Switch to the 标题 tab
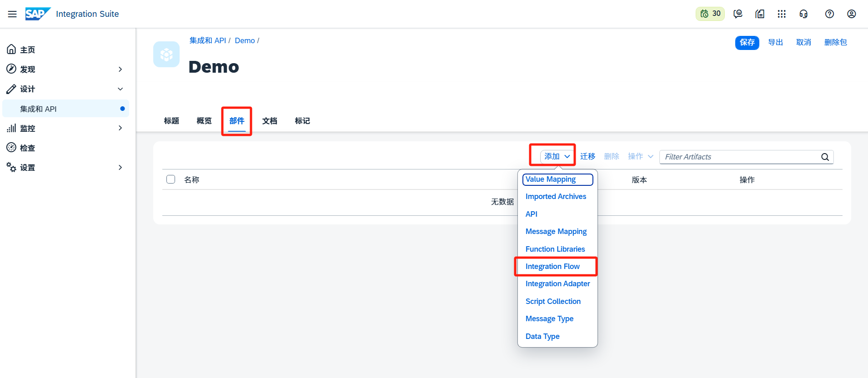This screenshot has width=868, height=378. click(x=171, y=121)
